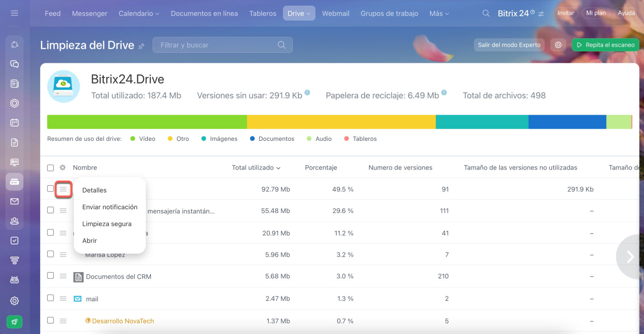The image size is (644, 334).
Task: Click the right arrow to show more columns
Action: coord(630,257)
